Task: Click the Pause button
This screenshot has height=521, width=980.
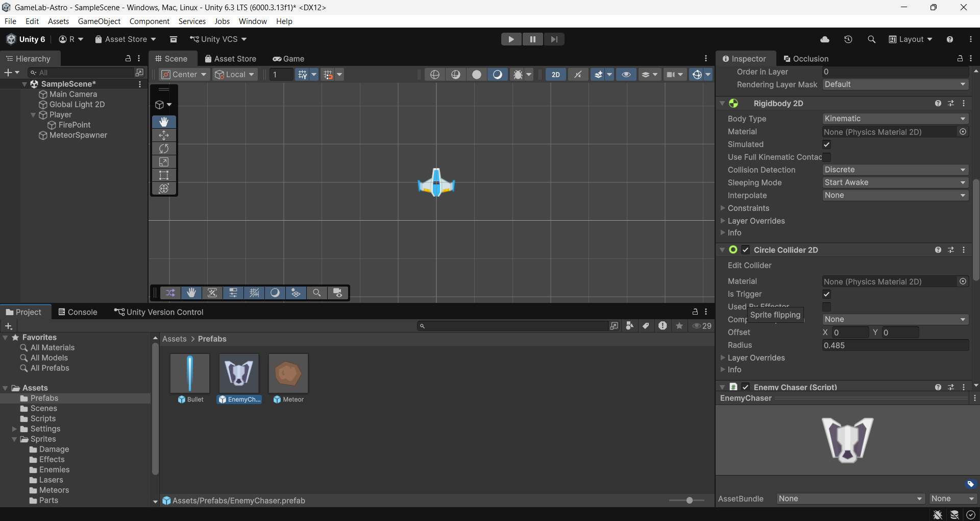Action: coord(532,39)
